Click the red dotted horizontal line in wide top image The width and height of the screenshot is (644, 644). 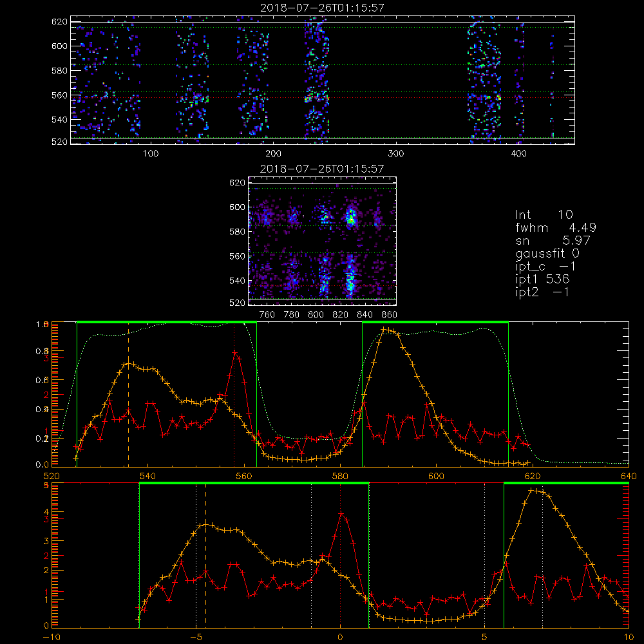click(x=323, y=98)
